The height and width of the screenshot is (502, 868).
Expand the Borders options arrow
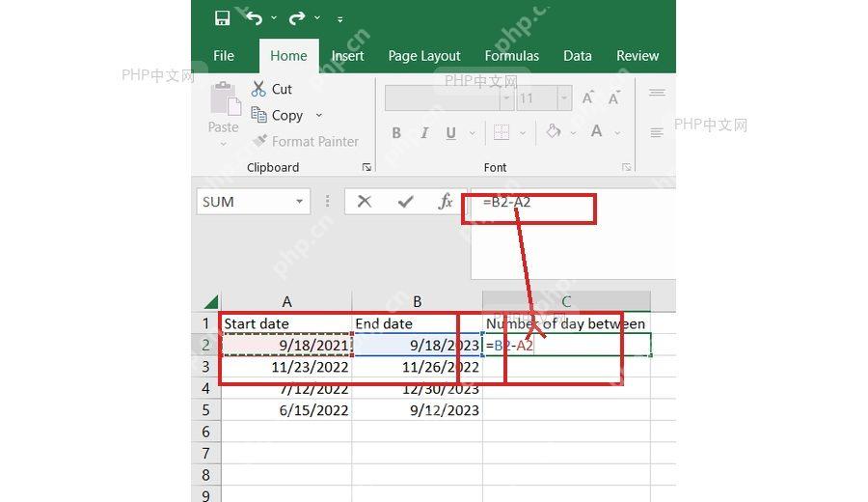pyautogui.click(x=523, y=133)
